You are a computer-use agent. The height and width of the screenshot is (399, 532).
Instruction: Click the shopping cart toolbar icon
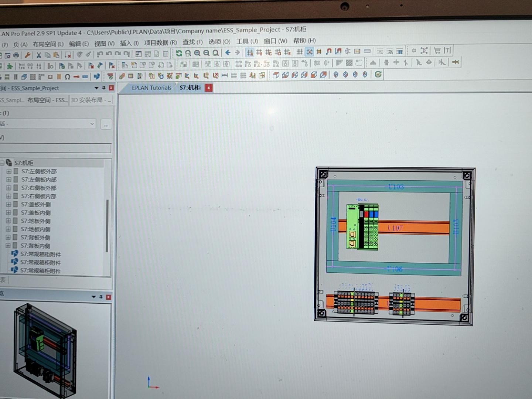click(x=437, y=51)
